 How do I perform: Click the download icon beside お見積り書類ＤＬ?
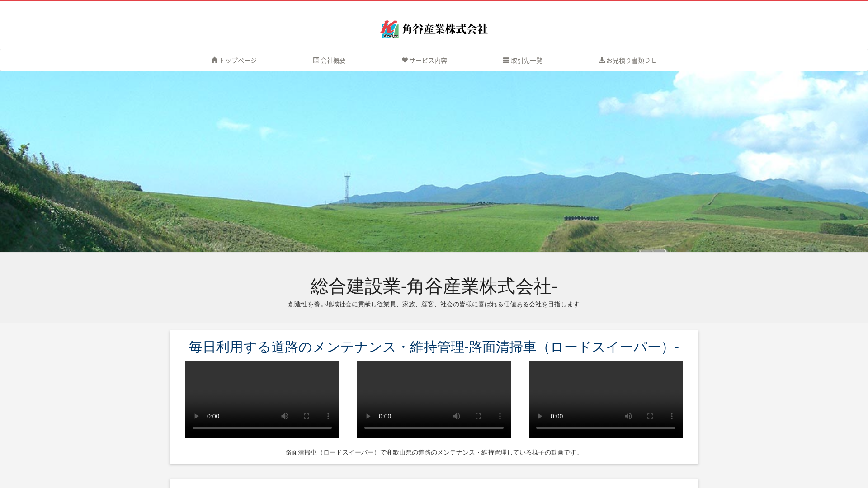tap(601, 60)
